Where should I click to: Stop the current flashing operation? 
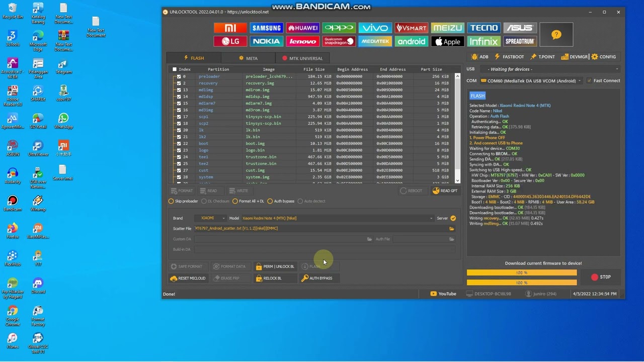pyautogui.click(x=601, y=277)
